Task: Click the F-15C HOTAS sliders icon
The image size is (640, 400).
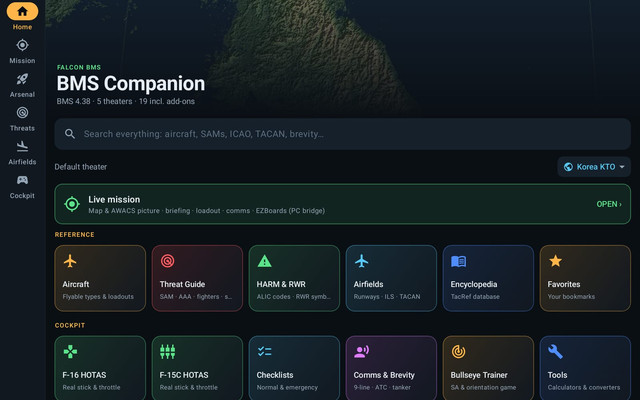Action: click(x=167, y=351)
